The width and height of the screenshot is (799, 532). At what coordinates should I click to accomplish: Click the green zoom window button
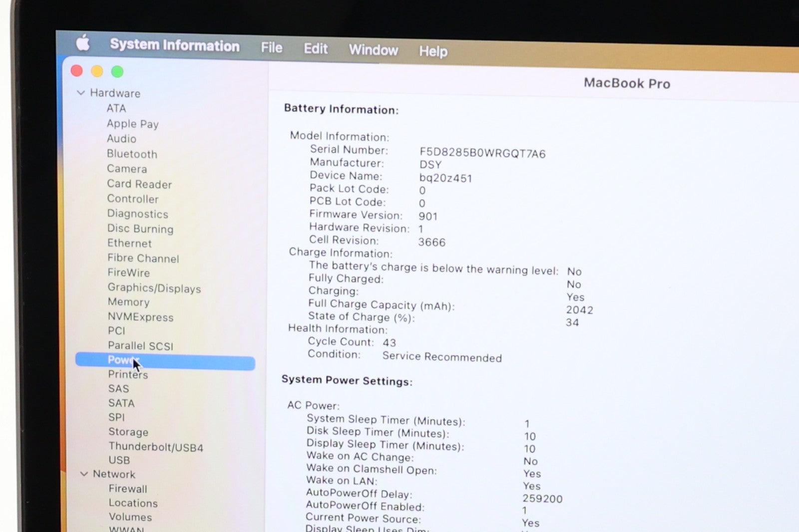click(117, 72)
